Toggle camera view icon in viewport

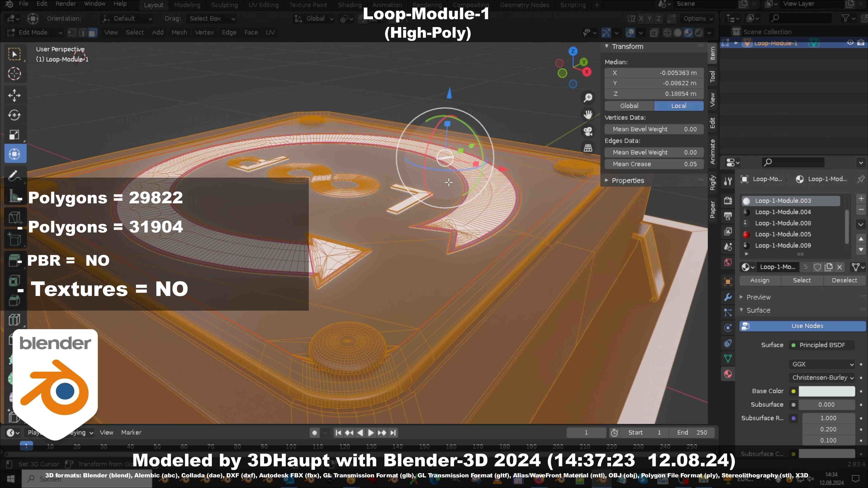click(588, 131)
